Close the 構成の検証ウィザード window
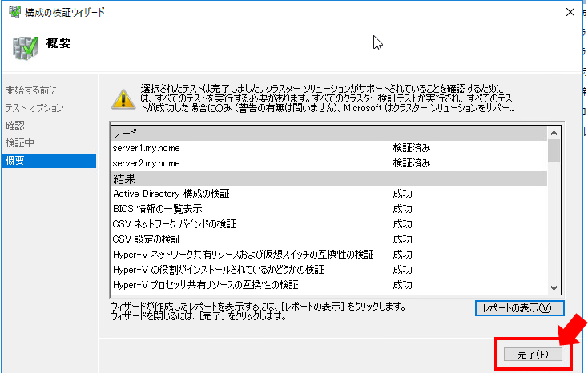This screenshot has width=588, height=373. (x=570, y=12)
